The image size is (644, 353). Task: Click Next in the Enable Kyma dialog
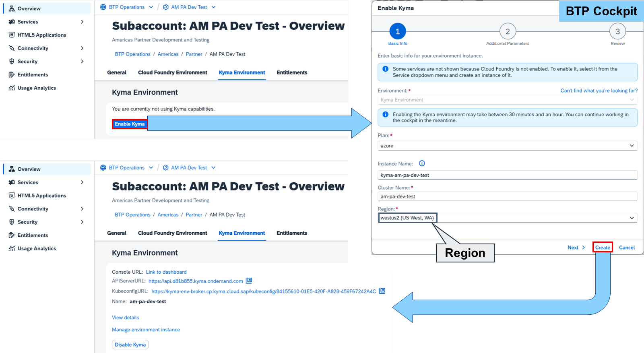[576, 248]
